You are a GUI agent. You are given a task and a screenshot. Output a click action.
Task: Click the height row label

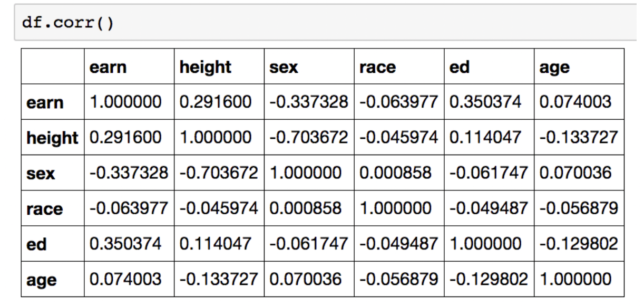[52, 137]
